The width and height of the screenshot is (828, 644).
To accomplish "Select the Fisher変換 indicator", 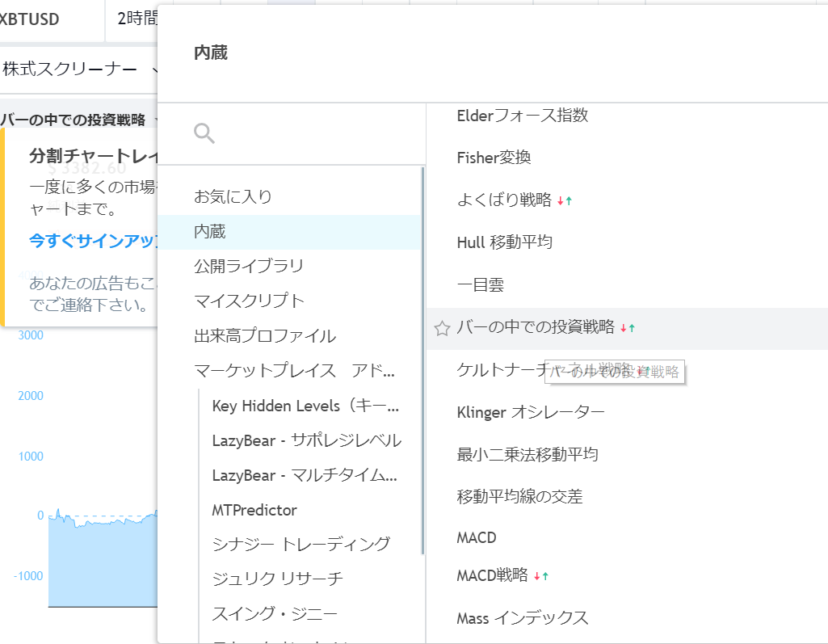I will tap(494, 158).
